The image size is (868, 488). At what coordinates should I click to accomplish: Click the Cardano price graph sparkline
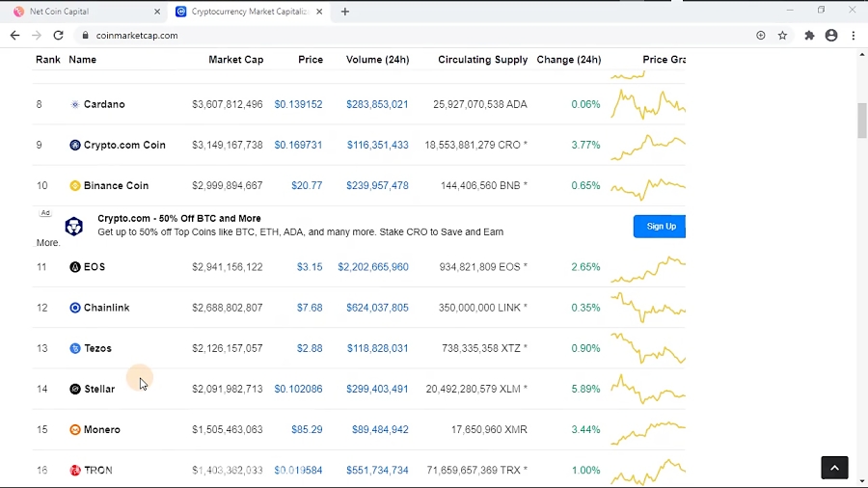coord(648,104)
